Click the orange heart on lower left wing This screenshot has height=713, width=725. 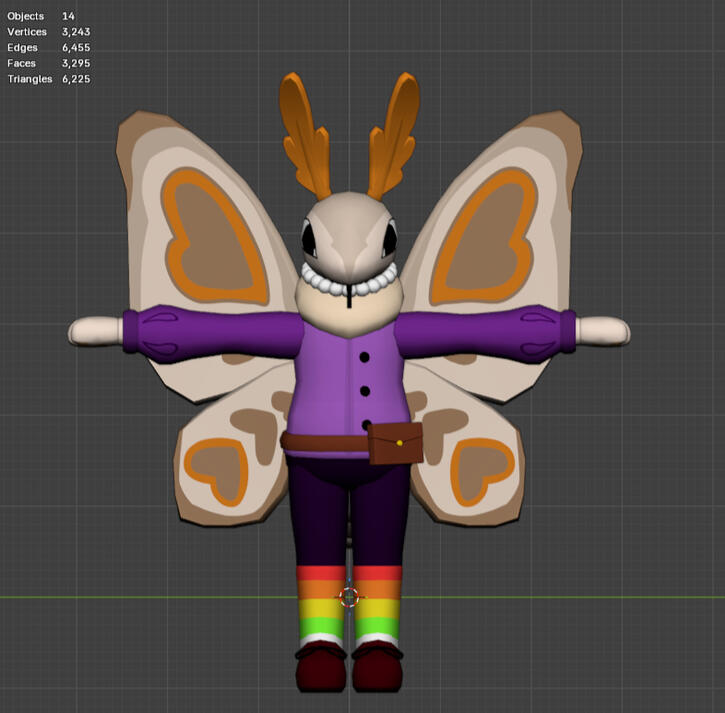216,471
